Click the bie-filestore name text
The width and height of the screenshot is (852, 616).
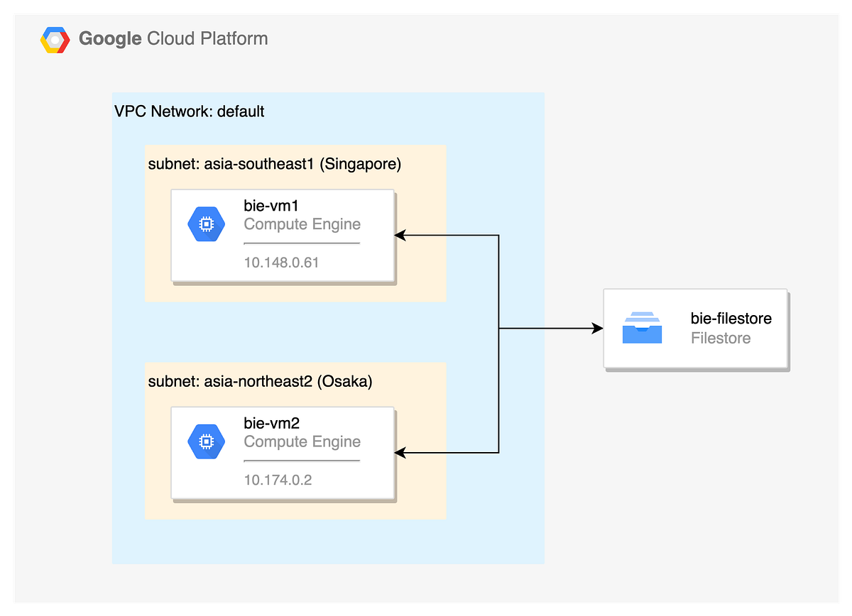point(731,319)
